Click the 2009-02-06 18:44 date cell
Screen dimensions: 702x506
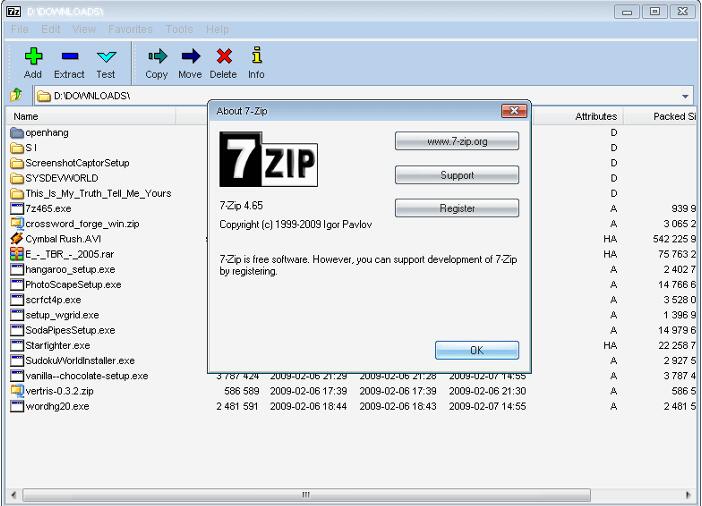coord(308,406)
